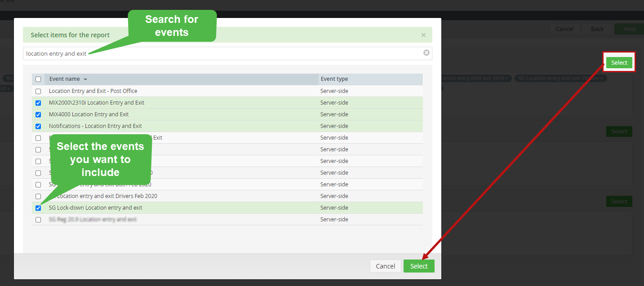Click the highlighted Select button behind dialog
644x286 pixels.
[619, 62]
